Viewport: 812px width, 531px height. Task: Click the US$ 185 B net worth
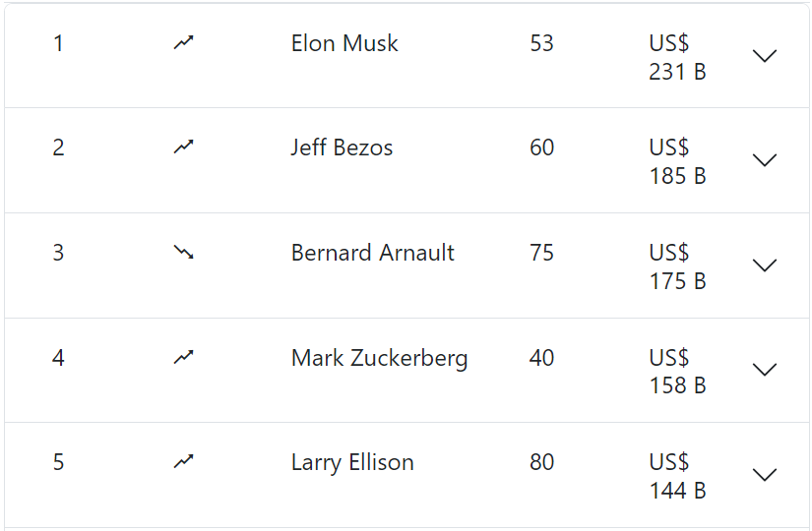tap(677, 161)
